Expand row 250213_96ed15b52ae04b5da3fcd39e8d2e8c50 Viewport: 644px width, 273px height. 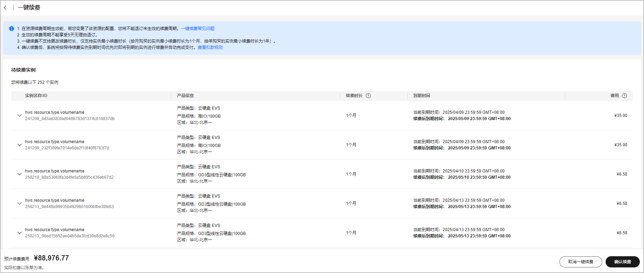point(20,233)
